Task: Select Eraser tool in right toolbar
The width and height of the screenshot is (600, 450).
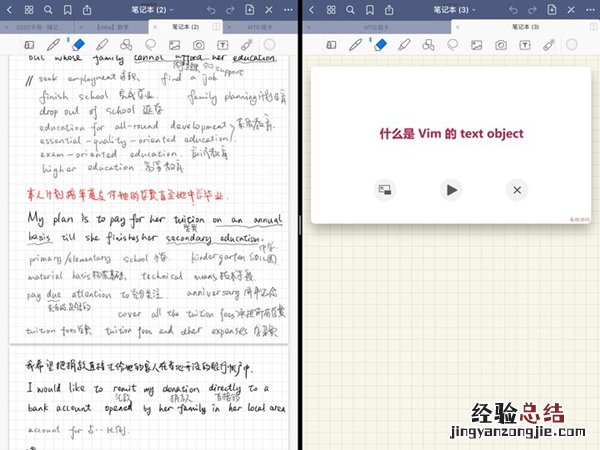Action: point(380,45)
